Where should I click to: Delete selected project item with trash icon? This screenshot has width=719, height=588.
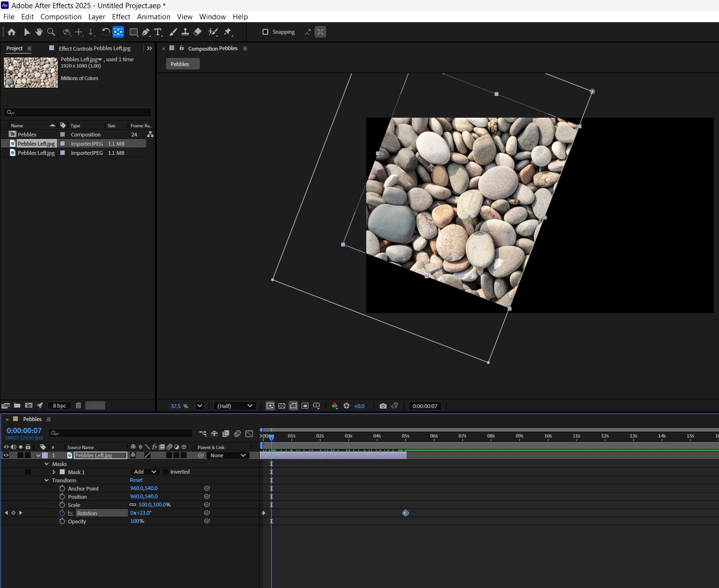[x=78, y=406]
